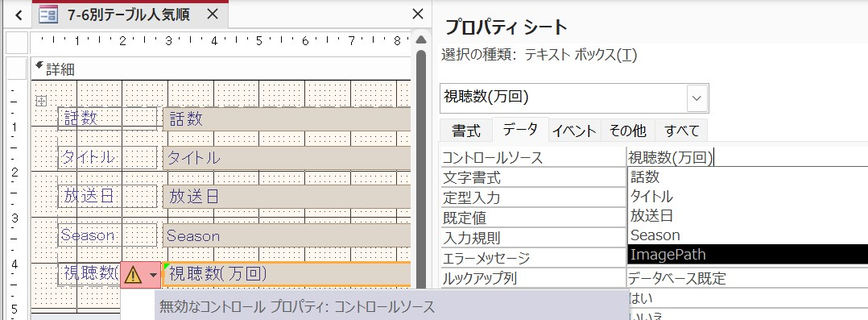Click the データベース既定 property value

tap(677, 278)
